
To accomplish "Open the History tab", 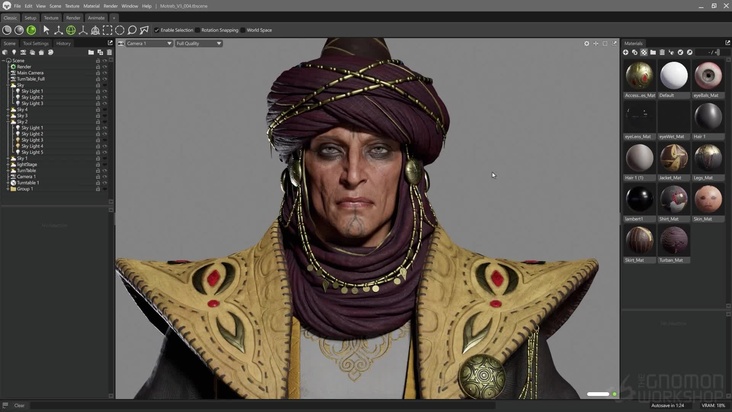I will tap(63, 43).
